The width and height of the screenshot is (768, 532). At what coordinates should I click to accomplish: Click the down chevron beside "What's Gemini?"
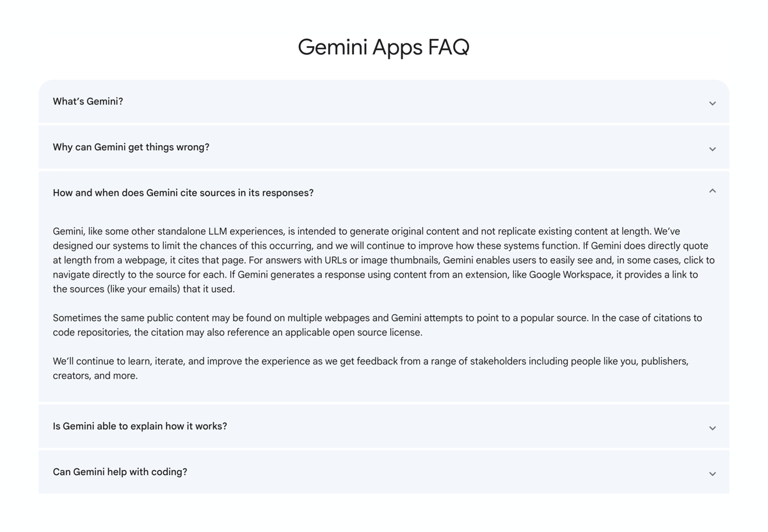tap(712, 103)
